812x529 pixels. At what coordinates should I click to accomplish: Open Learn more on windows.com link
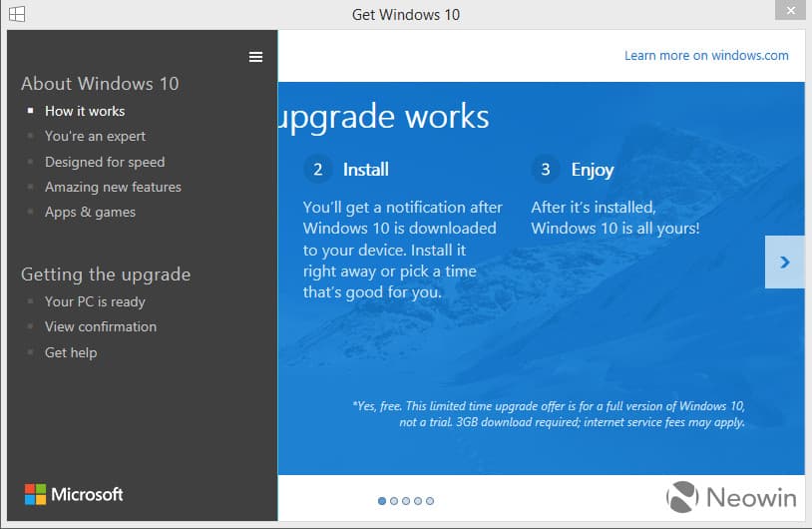(x=706, y=56)
